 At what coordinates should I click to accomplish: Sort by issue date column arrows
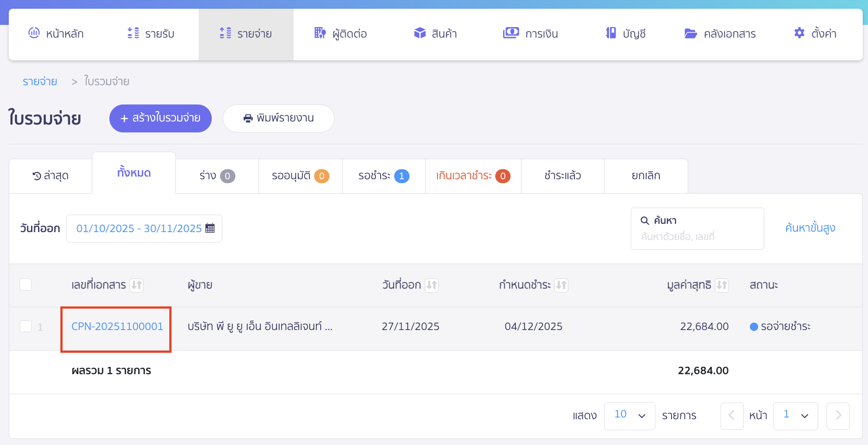pyautogui.click(x=432, y=285)
